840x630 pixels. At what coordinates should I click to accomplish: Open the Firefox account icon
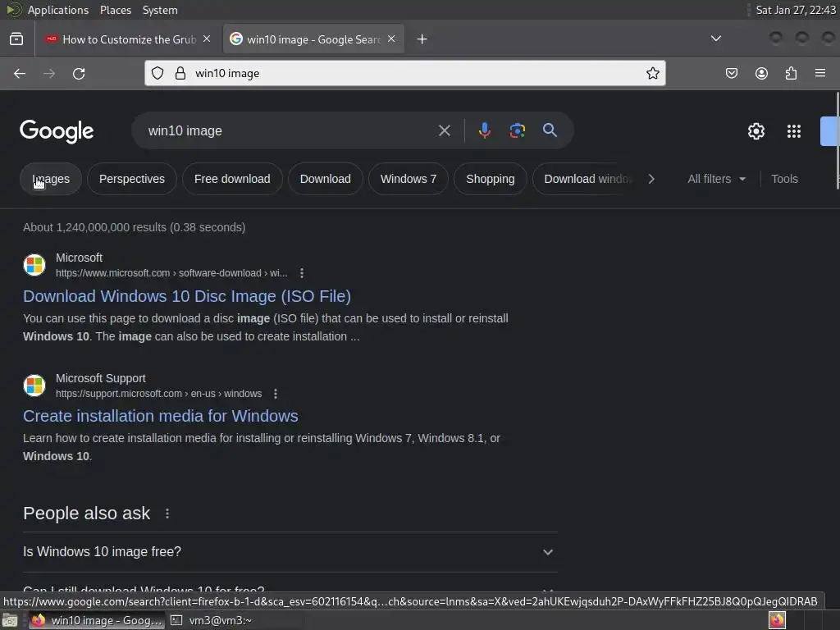761,73
